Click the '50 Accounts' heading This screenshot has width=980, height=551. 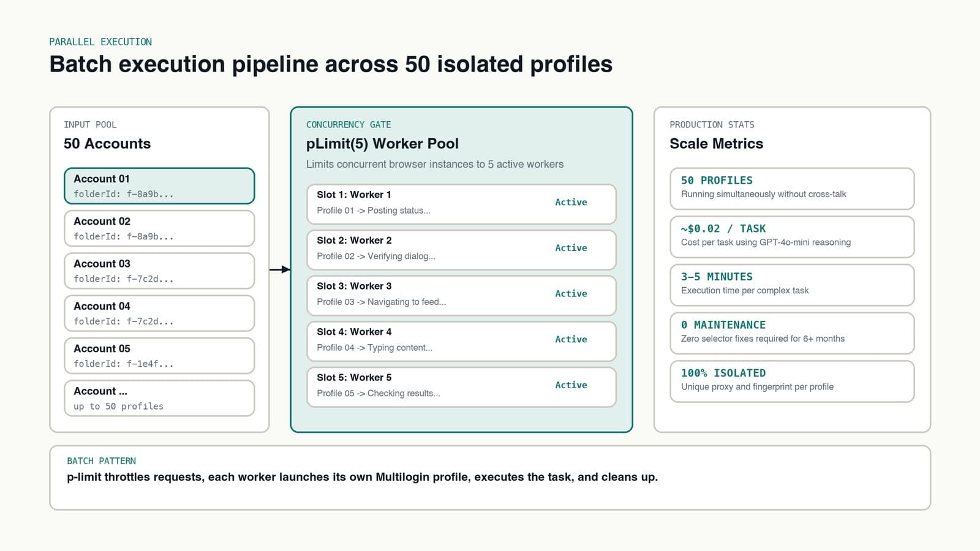pyautogui.click(x=107, y=144)
